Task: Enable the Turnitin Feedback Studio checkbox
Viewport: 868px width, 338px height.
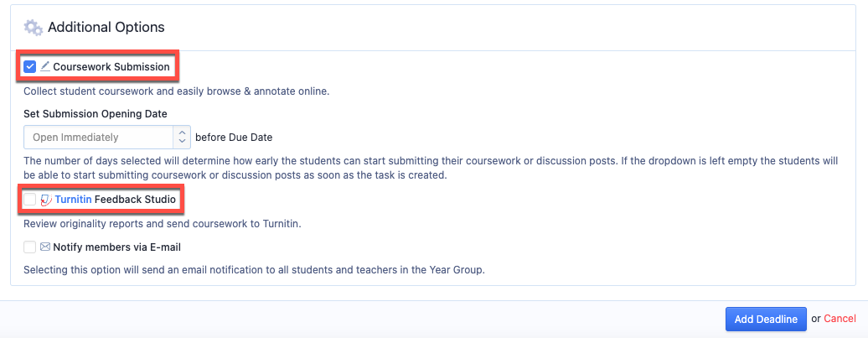Action: tap(30, 200)
